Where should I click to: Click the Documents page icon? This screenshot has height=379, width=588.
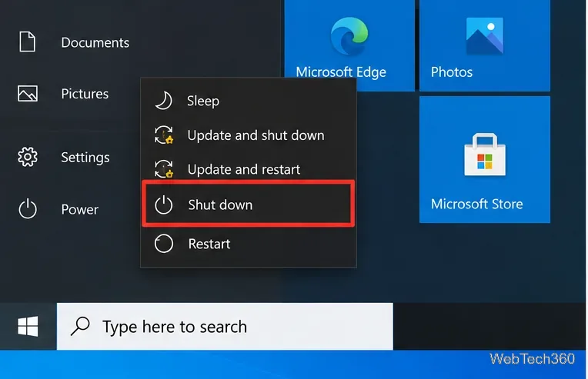pyautogui.click(x=28, y=42)
